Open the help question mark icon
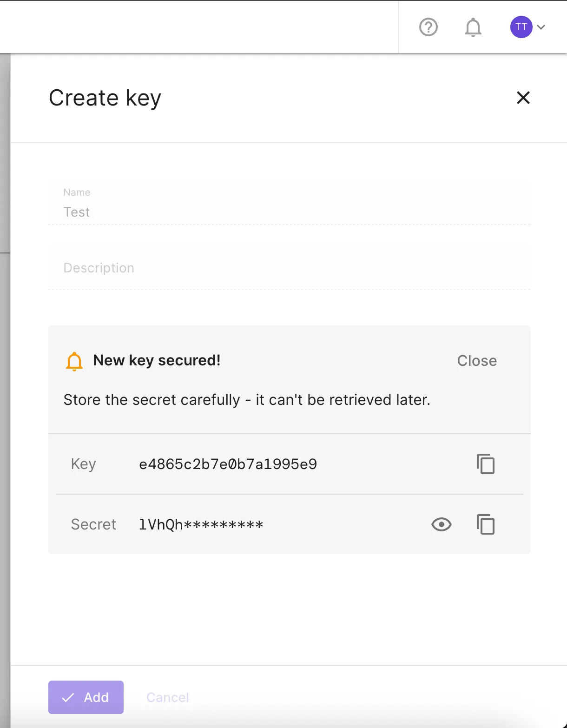The image size is (567, 728). pos(428,27)
